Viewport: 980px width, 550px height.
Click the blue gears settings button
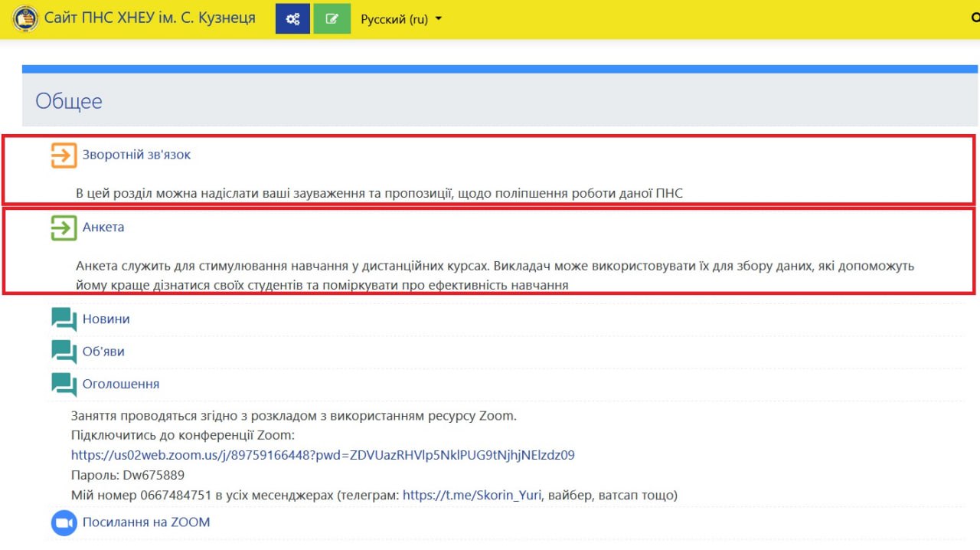(292, 19)
